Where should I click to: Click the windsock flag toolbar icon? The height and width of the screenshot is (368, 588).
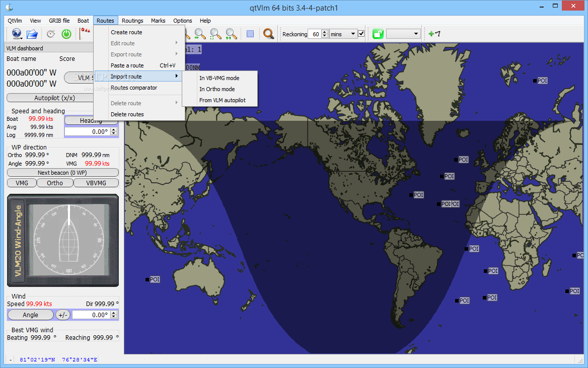[x=85, y=33]
